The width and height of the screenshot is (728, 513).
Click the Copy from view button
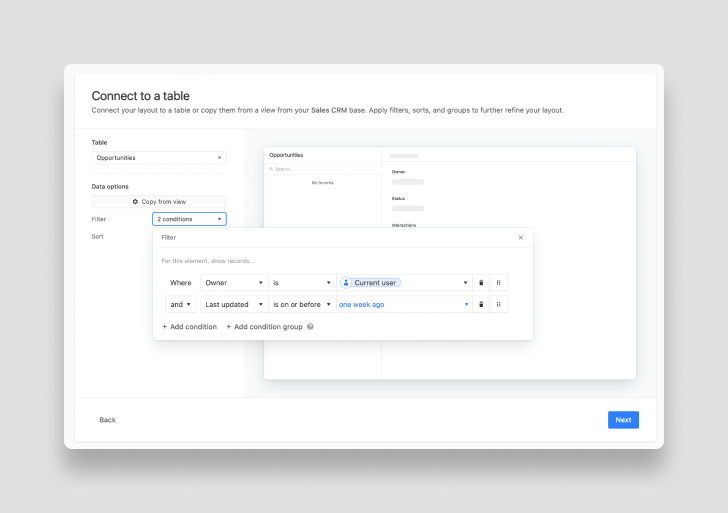pyautogui.click(x=159, y=201)
